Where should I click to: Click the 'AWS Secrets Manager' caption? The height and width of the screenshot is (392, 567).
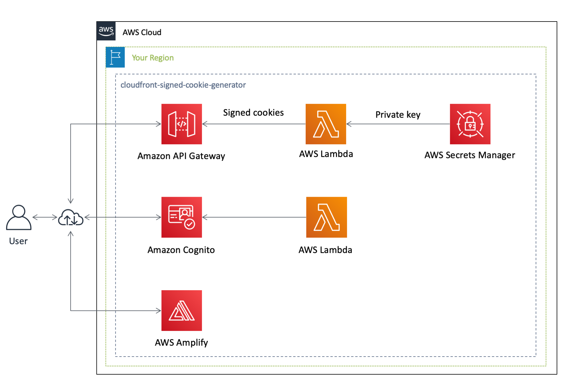point(469,155)
